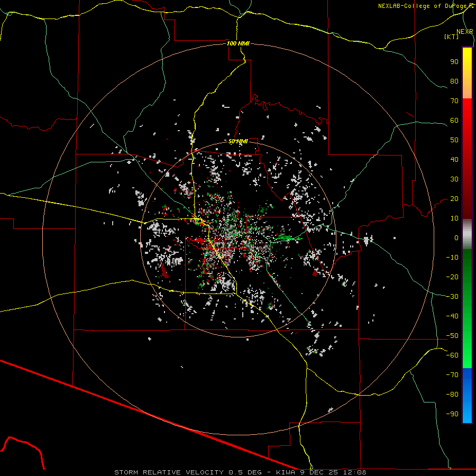This screenshot has height=476, width=476.
Task: Click the -50 value on velocity scale
Action: [x=452, y=336]
